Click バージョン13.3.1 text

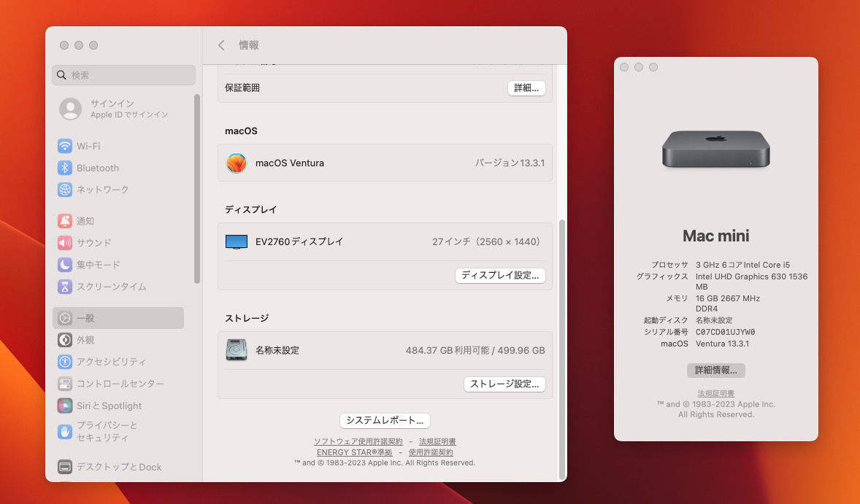tap(510, 163)
